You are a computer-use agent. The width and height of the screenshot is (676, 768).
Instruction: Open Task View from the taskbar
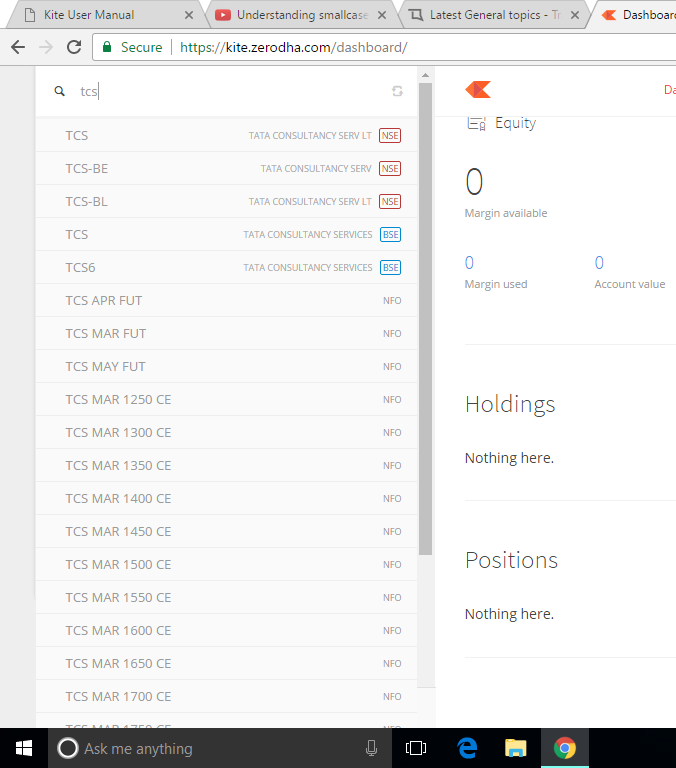tap(416, 748)
